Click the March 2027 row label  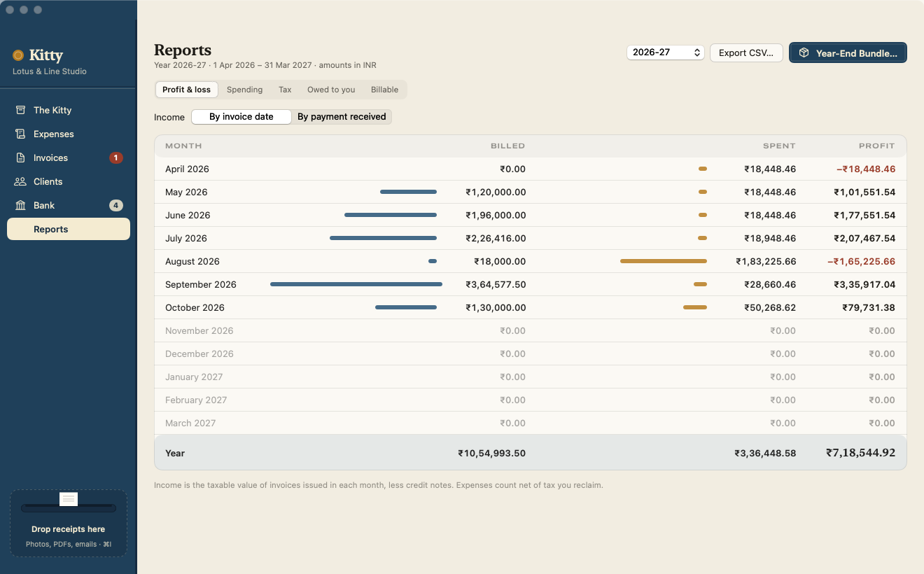click(190, 423)
